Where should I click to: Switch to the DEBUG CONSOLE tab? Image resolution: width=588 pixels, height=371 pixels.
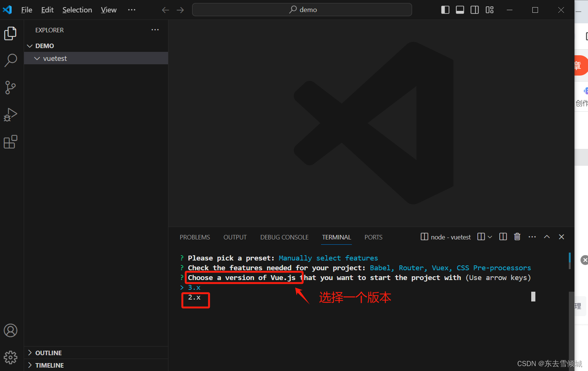tap(284, 237)
